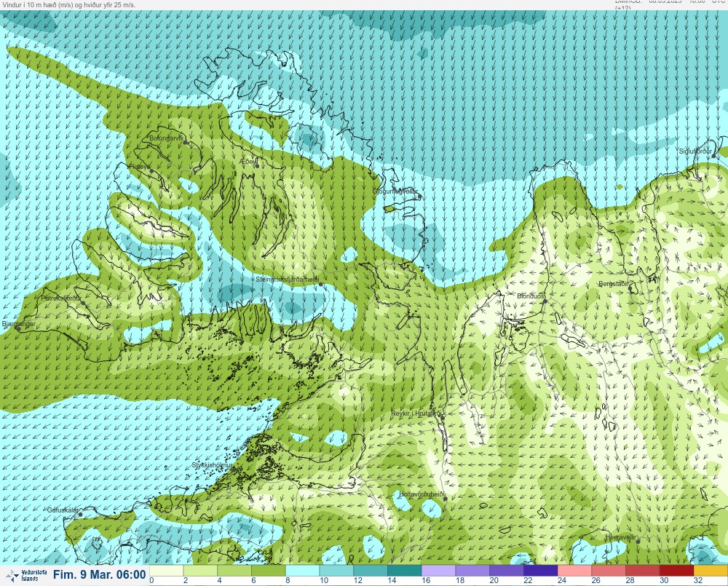Select the light green 2–4 m/s legend swatch
Viewport: 728px width, 586px height.
tap(201, 570)
